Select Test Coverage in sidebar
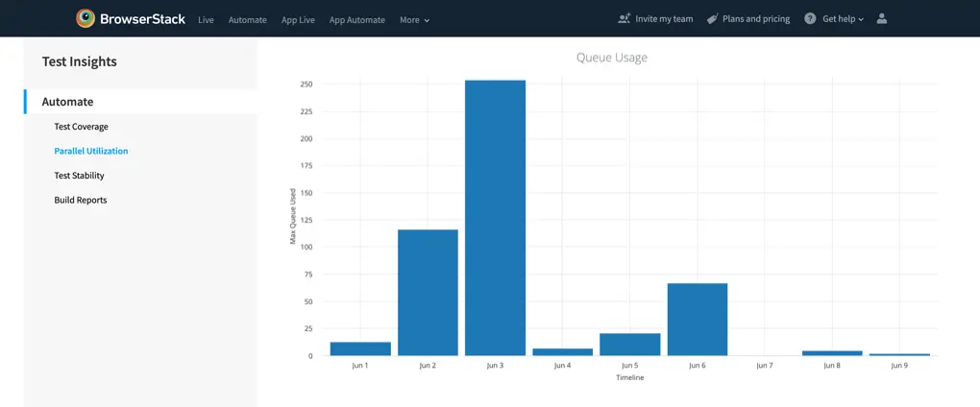The width and height of the screenshot is (980, 407). 81,127
